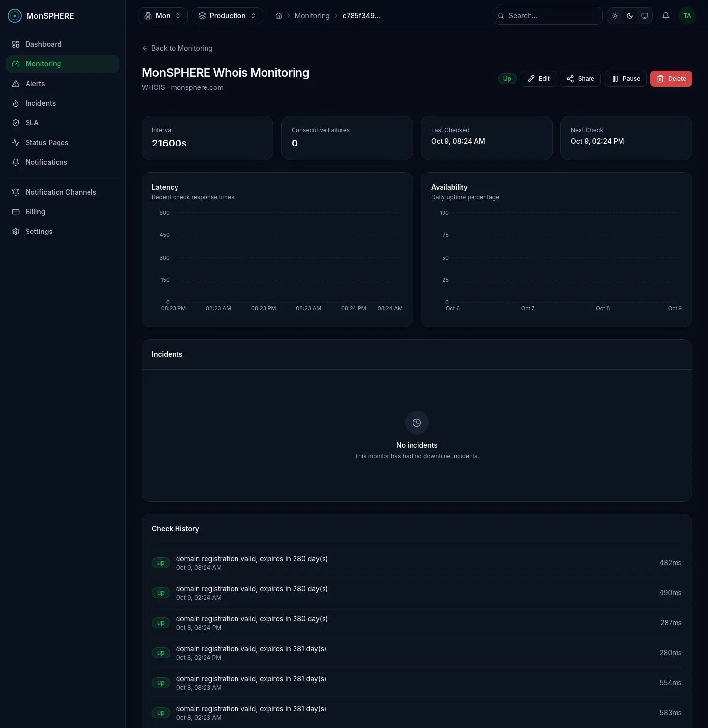Image resolution: width=708 pixels, height=728 pixels.
Task: Open the home breadcrumb icon
Action: point(279,16)
